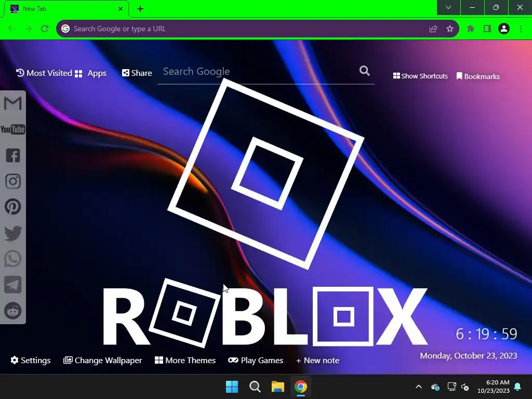Select the New Tab tab
Image resolution: width=532 pixels, height=399 pixels.
(x=66, y=9)
